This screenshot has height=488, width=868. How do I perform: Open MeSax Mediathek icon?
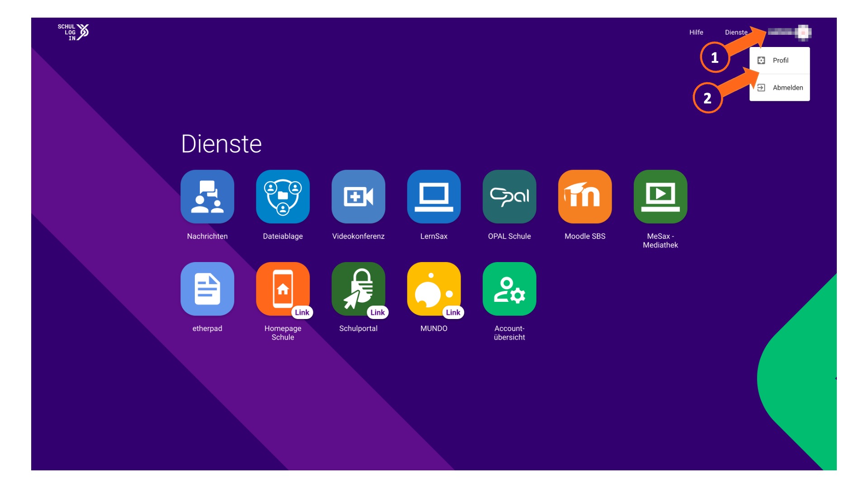click(660, 197)
